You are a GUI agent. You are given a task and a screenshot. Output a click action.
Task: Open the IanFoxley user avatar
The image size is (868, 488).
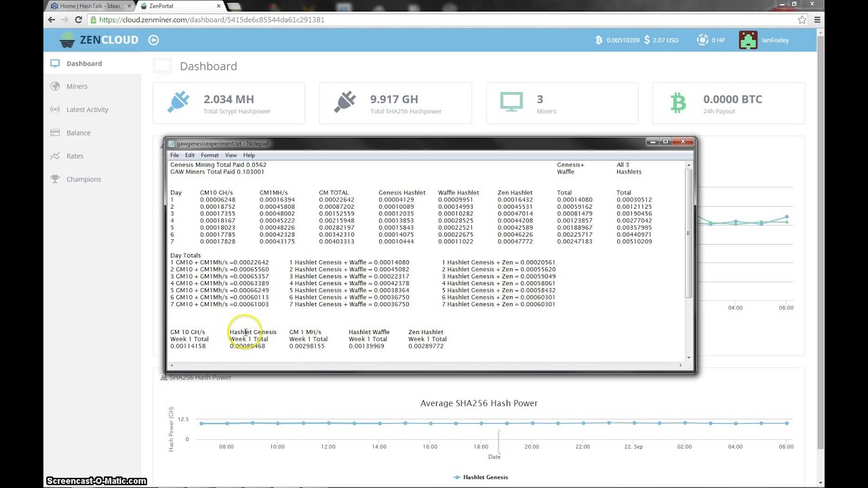[x=748, y=40]
